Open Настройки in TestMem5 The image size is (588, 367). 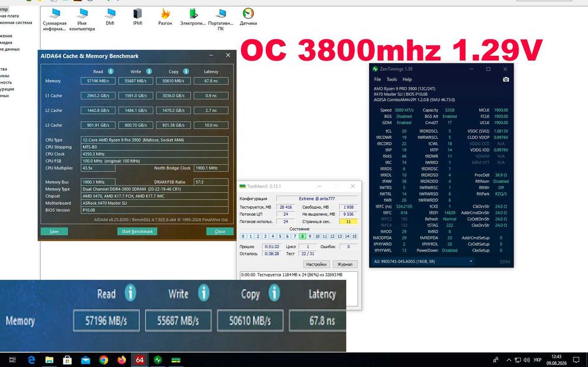[316, 264]
